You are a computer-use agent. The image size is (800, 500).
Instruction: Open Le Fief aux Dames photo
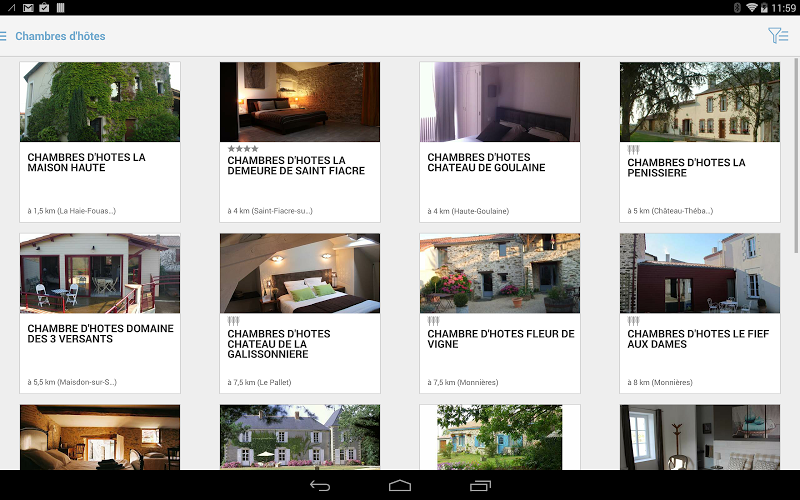click(700, 273)
